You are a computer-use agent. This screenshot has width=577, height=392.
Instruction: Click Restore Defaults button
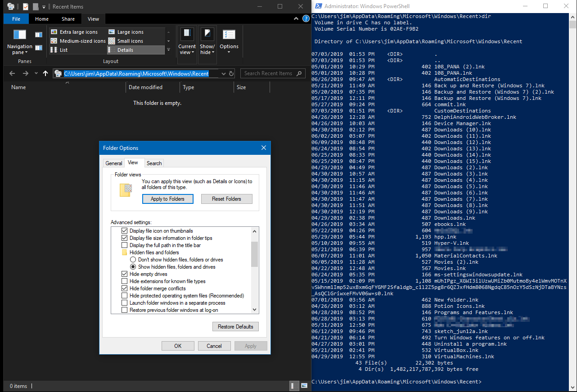[x=235, y=327]
